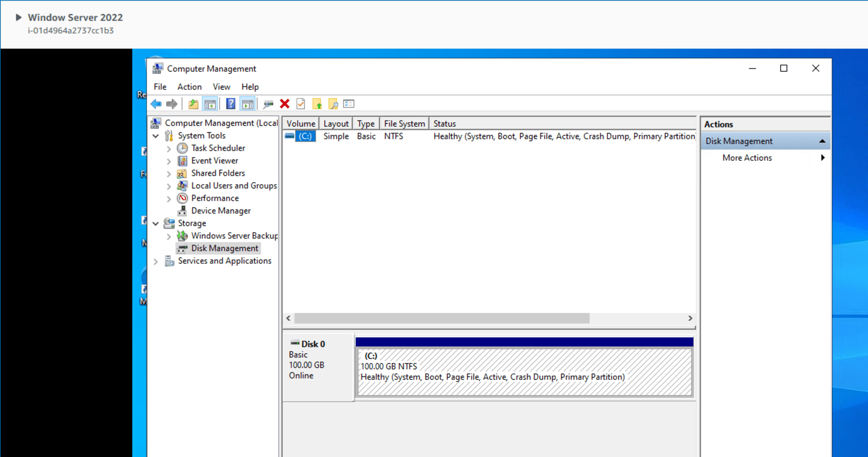The height and width of the screenshot is (457, 868).
Task: Expand Window Server 2022 instance triangle
Action: tap(18, 17)
